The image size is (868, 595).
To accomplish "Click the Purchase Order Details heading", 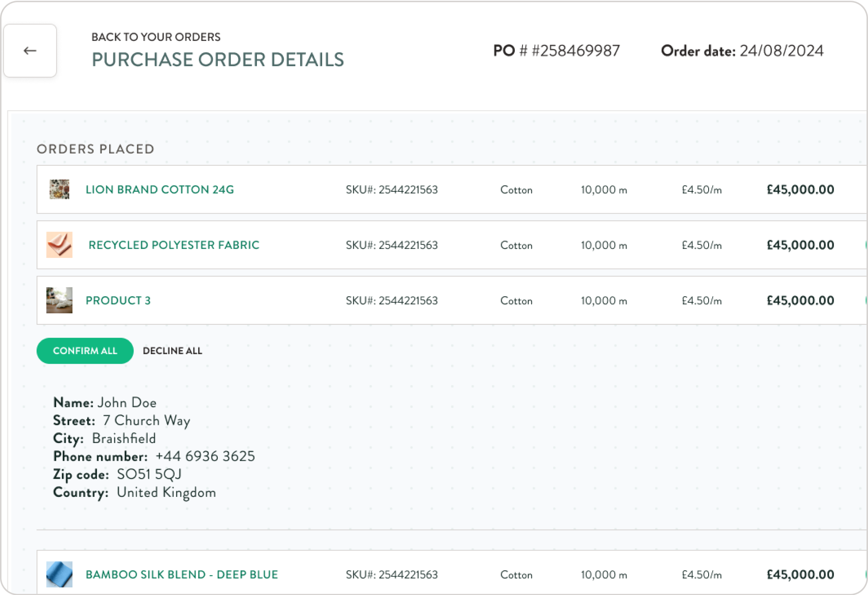I will 218,60.
